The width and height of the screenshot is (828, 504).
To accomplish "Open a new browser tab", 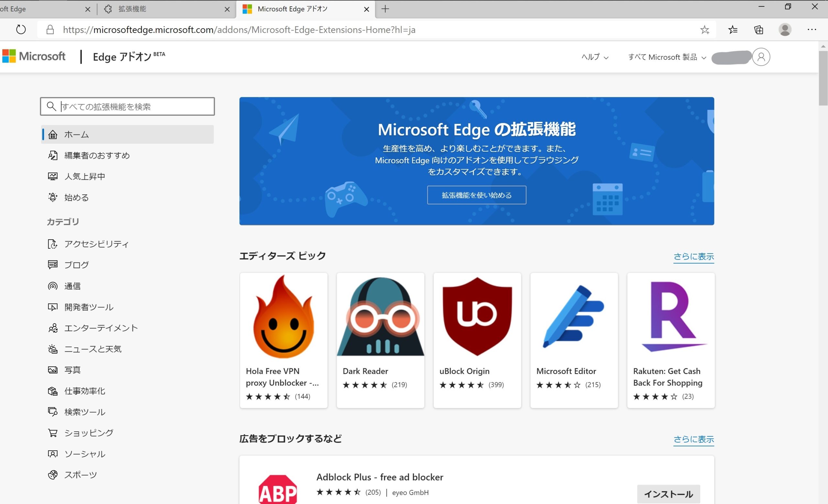I will pyautogui.click(x=386, y=9).
